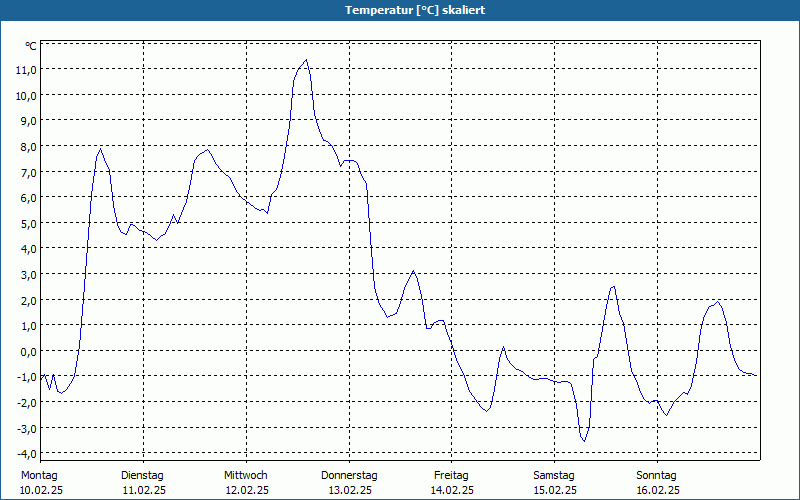This screenshot has height=500, width=800.
Task: Click the 15.02.25 date label
Action: point(556,491)
